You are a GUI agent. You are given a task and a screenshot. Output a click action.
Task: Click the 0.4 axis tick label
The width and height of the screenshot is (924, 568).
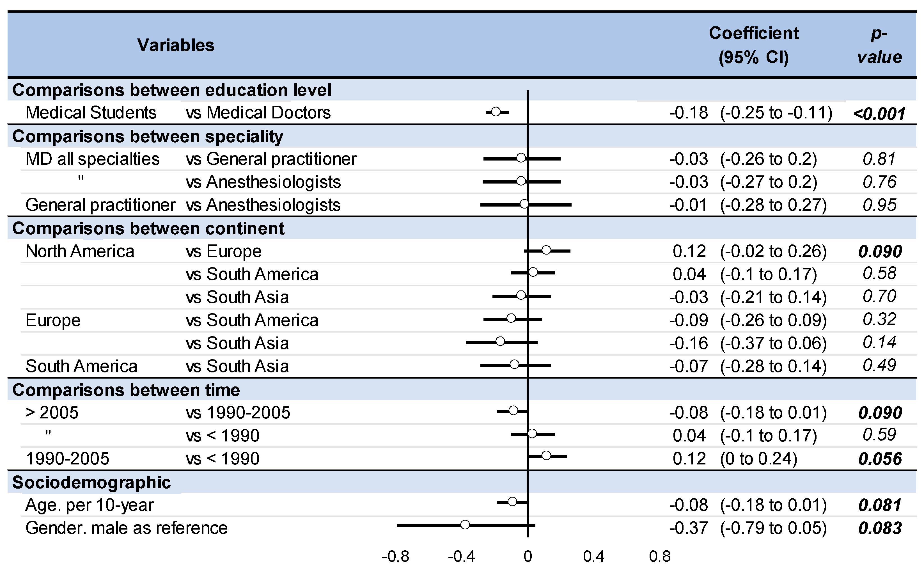(593, 556)
